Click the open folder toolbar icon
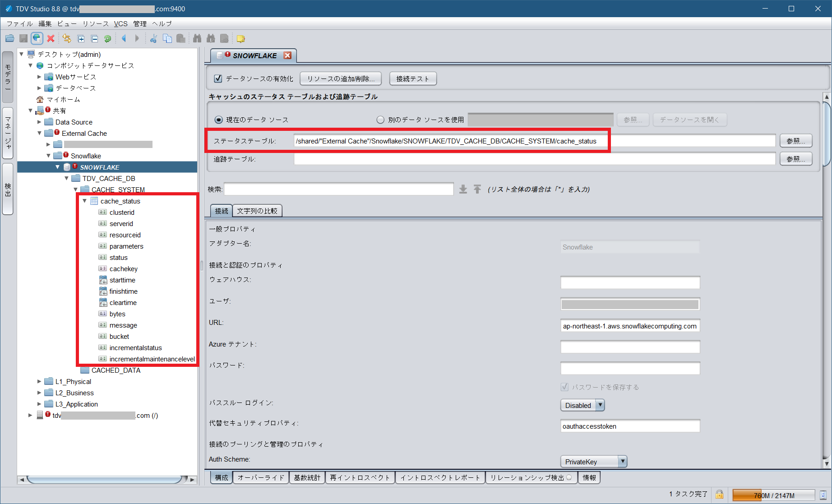Screen dimensions: 832x504 click(10, 39)
